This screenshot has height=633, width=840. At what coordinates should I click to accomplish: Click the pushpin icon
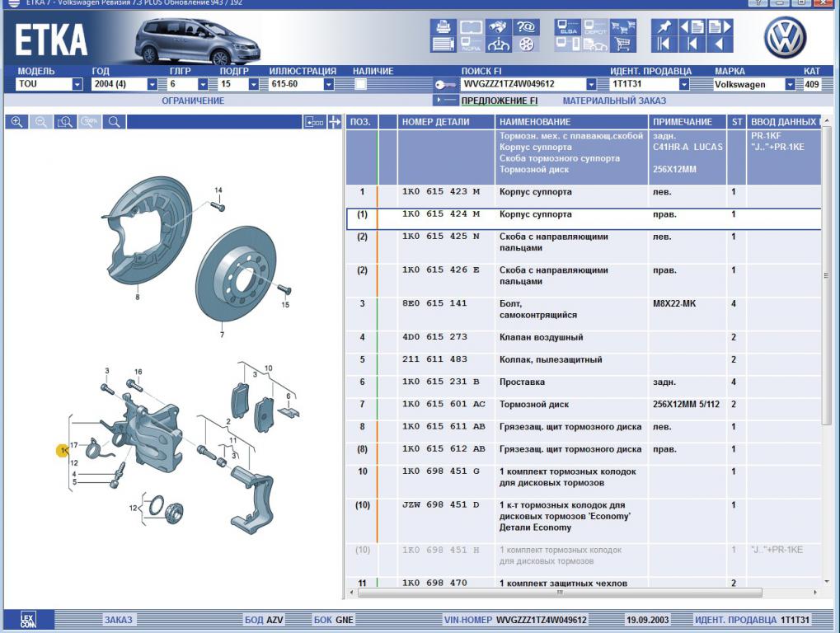pos(664,26)
